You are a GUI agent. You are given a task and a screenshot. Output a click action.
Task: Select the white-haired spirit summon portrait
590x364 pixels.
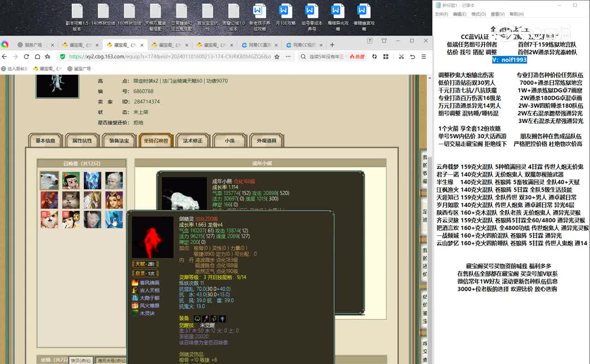pyautogui.click(x=114, y=181)
